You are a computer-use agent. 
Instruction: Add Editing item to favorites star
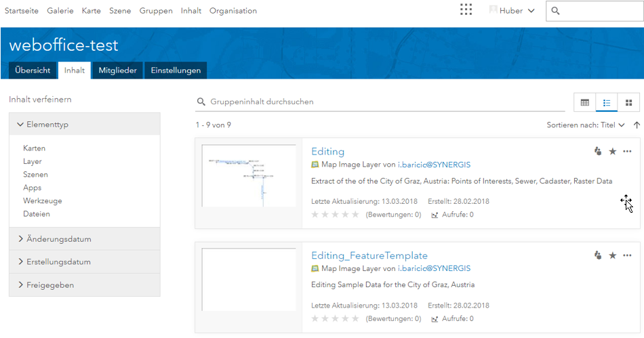612,151
